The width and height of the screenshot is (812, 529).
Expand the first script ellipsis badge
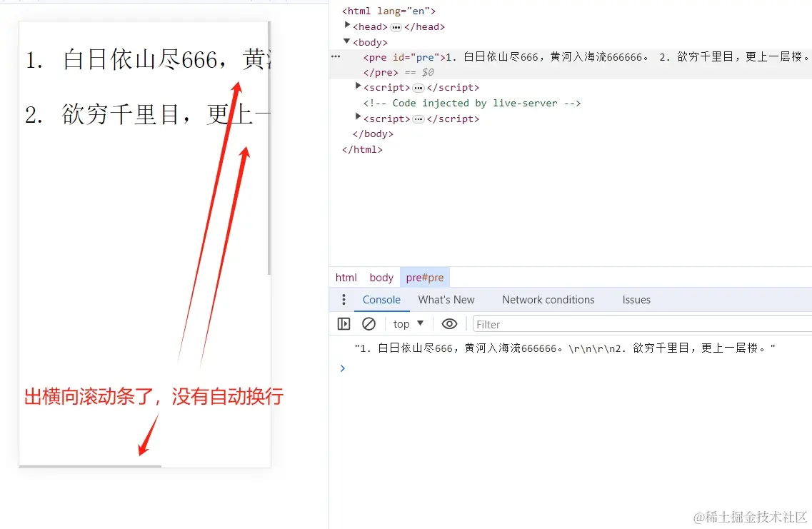pyautogui.click(x=418, y=88)
